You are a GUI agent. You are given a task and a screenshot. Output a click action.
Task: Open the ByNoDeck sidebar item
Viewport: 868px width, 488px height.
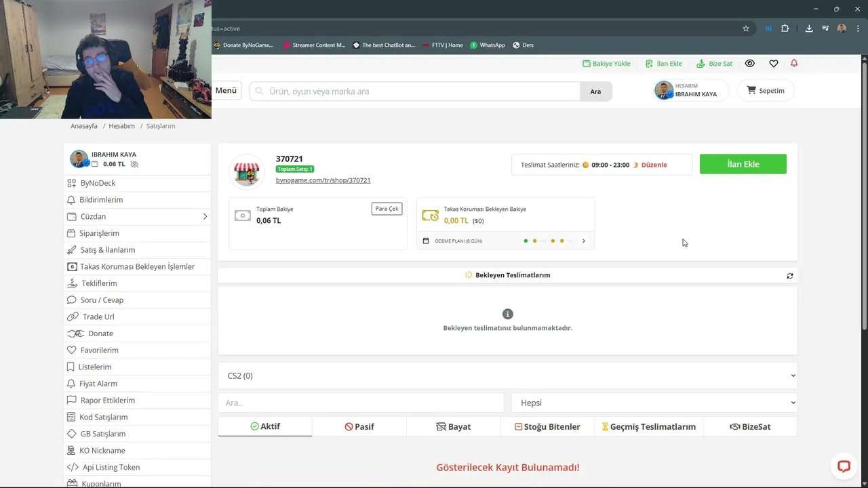[137, 183]
